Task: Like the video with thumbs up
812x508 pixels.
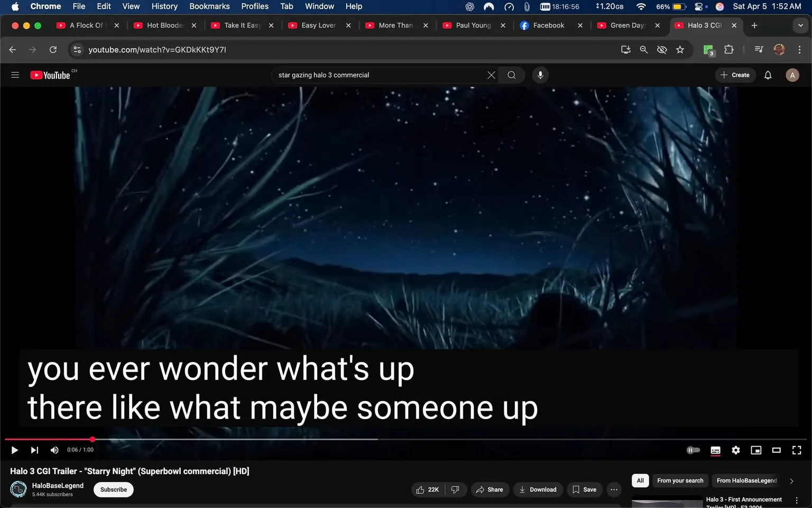Action: click(x=421, y=489)
